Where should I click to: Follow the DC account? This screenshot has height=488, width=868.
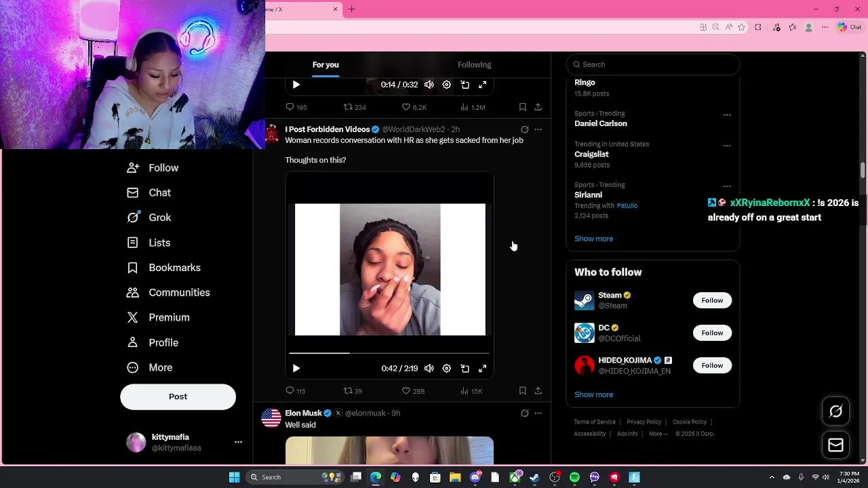click(712, 333)
